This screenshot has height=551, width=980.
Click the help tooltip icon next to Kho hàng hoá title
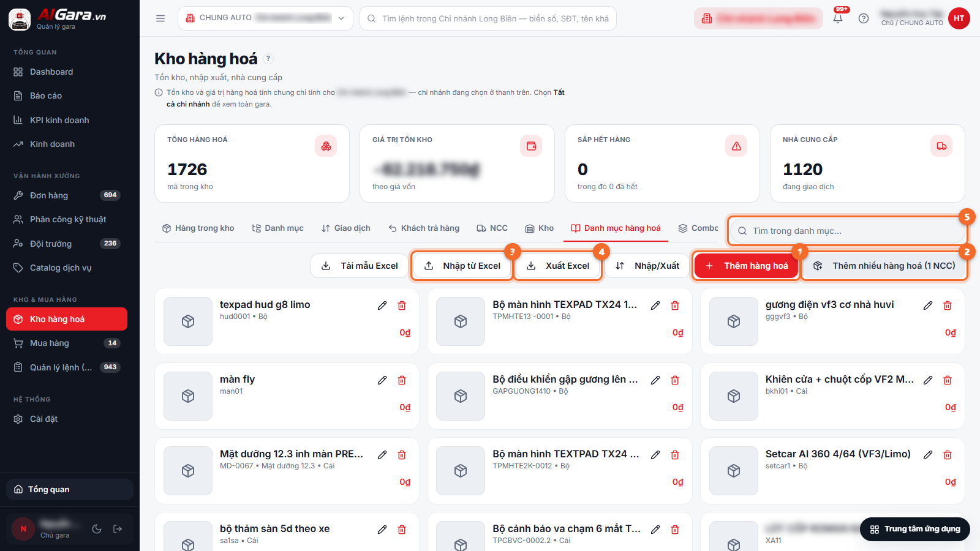pos(268,59)
